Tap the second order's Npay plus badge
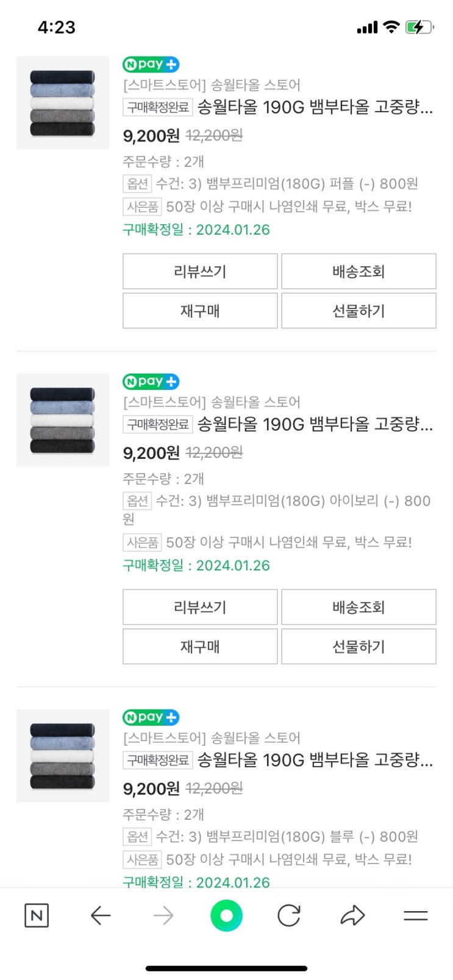The width and height of the screenshot is (453, 980). pyautogui.click(x=151, y=382)
